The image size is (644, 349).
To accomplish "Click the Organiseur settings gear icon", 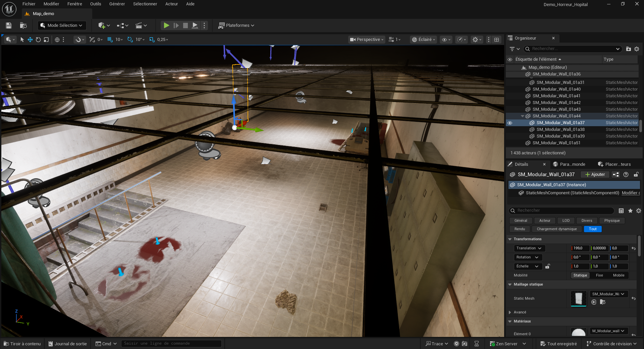I will pos(637,49).
